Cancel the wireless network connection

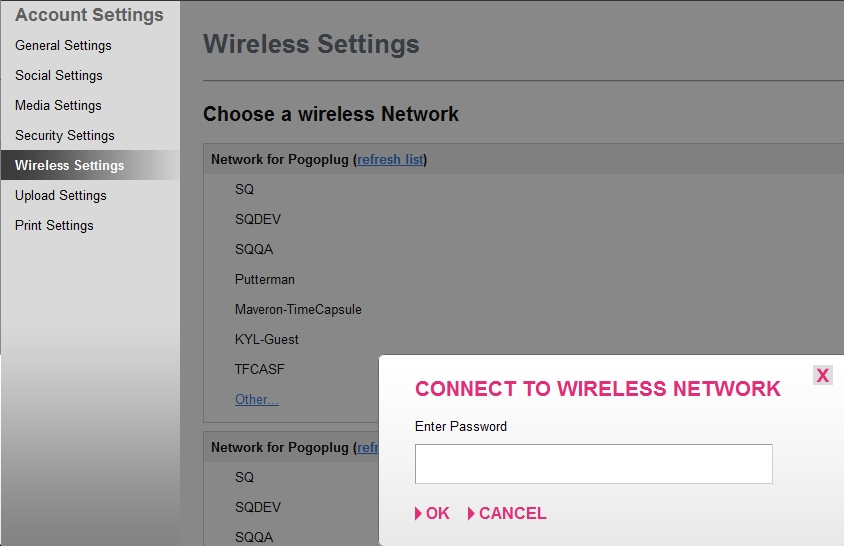[507, 513]
